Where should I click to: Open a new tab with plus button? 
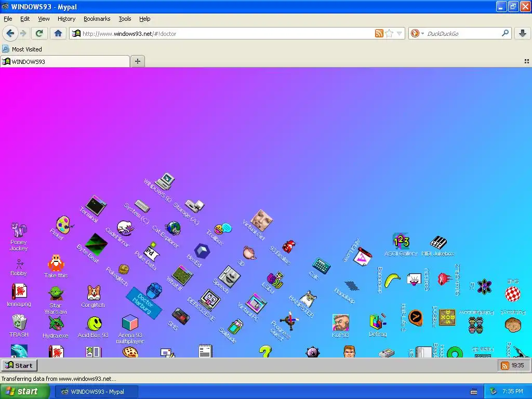137,61
